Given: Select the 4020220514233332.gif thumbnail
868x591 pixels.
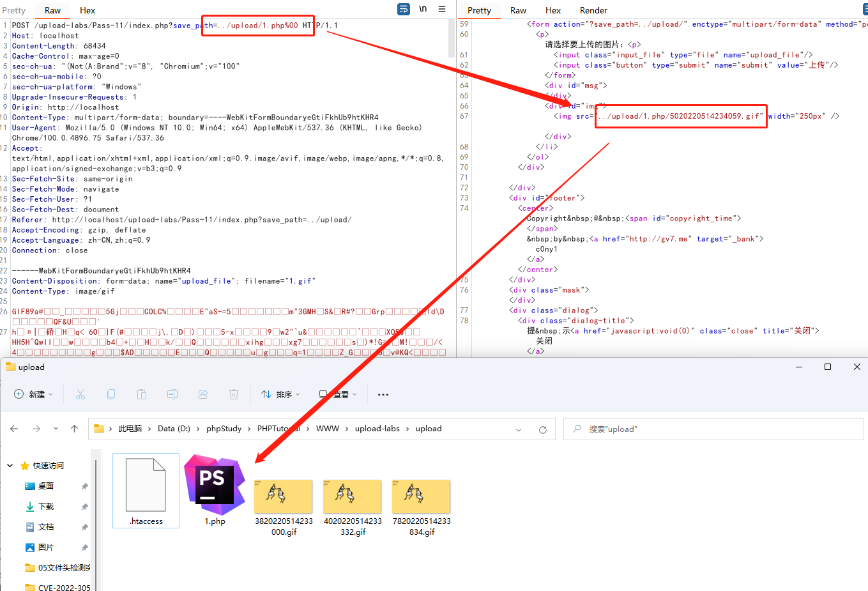Looking at the screenshot, I should coord(353,496).
